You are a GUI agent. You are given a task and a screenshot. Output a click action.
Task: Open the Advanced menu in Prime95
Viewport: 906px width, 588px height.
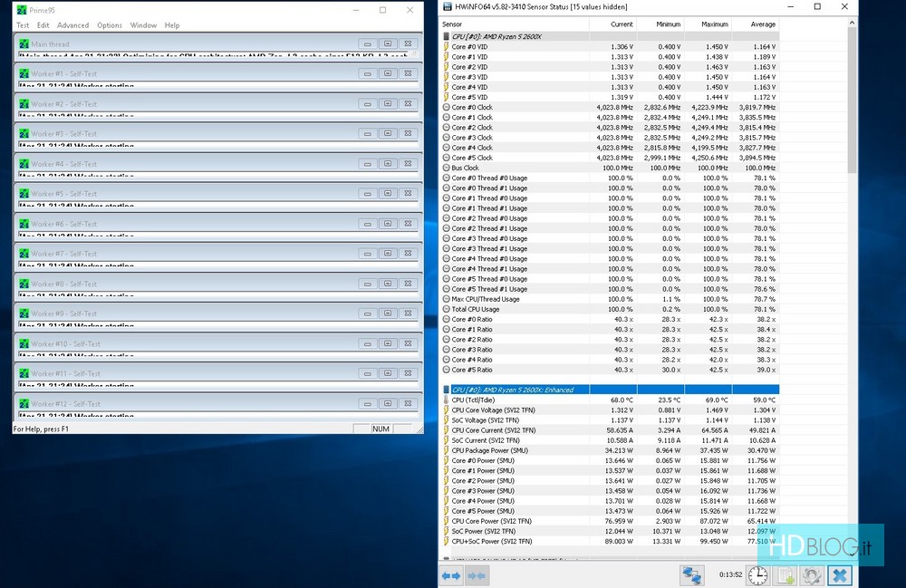click(73, 25)
